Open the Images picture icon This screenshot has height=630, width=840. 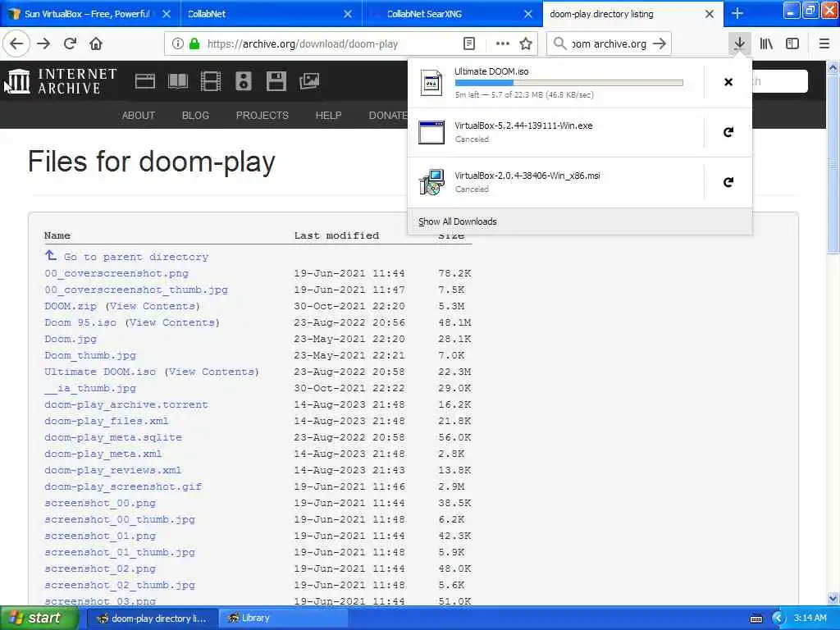pos(309,81)
